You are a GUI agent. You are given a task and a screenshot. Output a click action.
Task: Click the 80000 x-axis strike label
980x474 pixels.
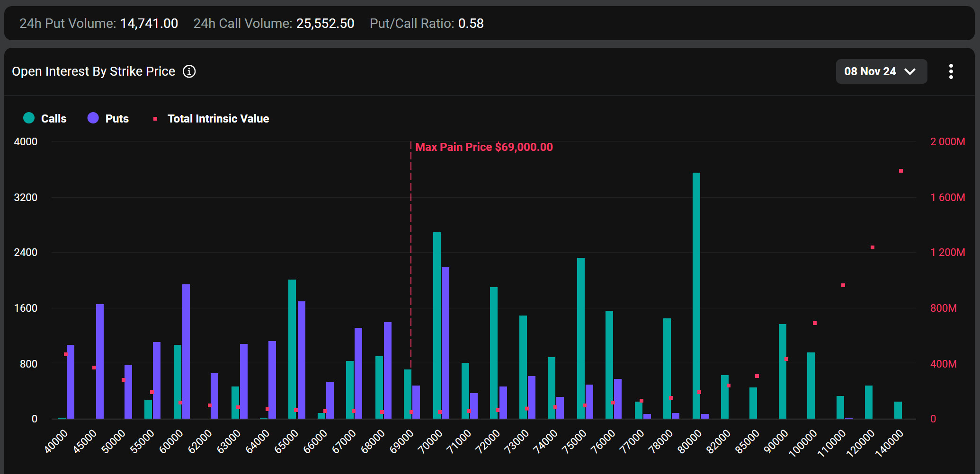click(690, 441)
